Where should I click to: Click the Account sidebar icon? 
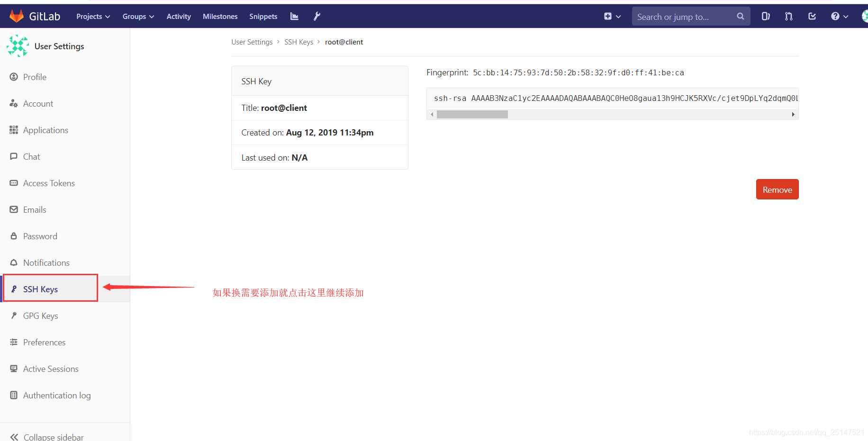(14, 103)
